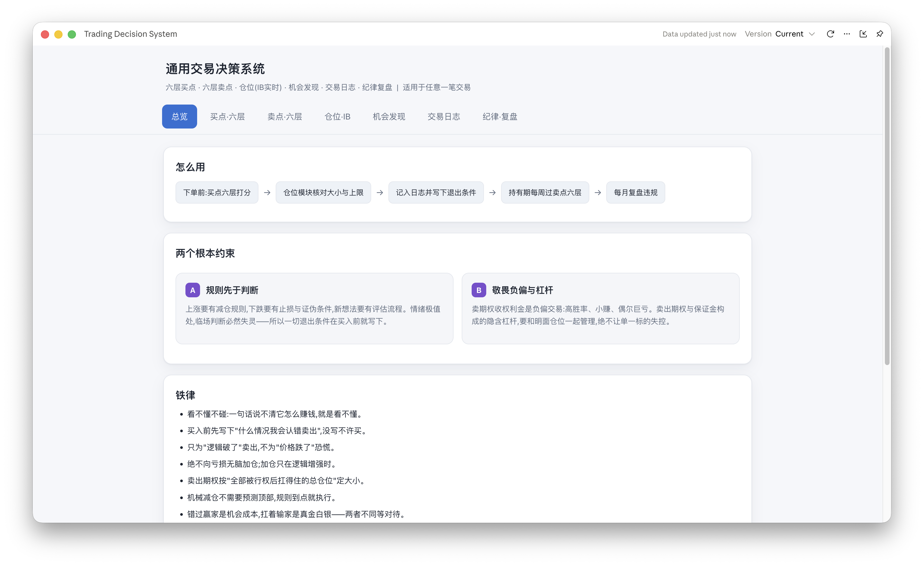924x566 pixels.
Task: Click the 记入日志并写下退出条件 step chip
Action: [x=436, y=192]
